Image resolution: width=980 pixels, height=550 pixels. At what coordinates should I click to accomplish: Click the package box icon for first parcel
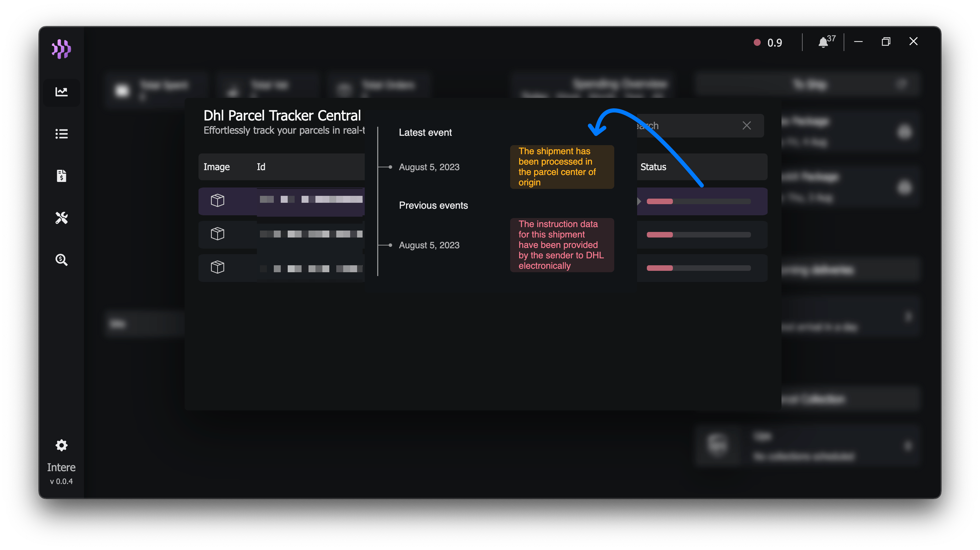coord(217,200)
